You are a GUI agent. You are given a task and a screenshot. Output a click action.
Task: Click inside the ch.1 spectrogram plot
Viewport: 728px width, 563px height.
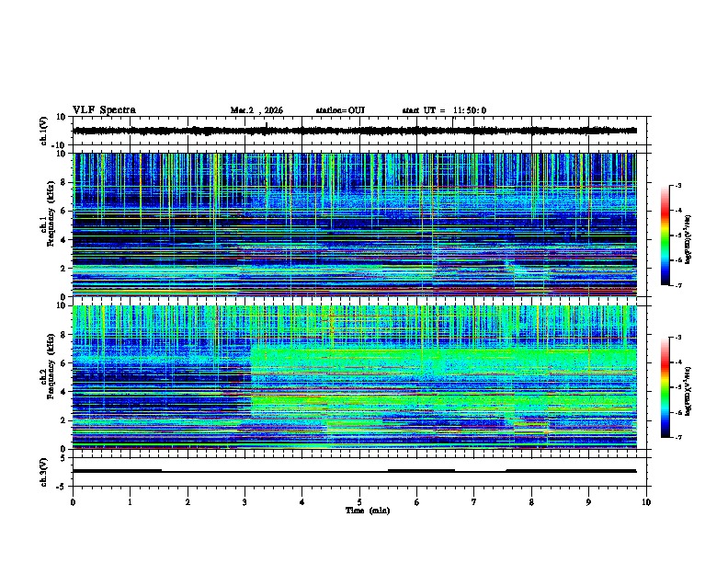click(361, 224)
